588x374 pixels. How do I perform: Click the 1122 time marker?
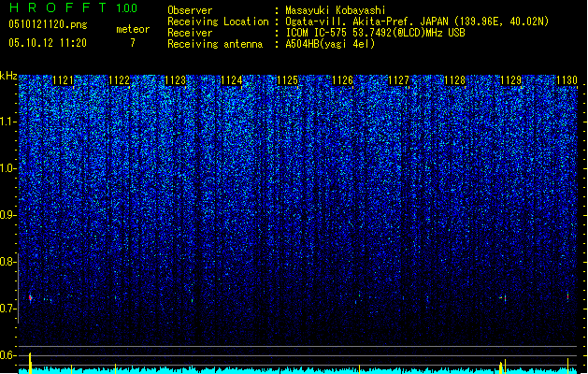119,80
